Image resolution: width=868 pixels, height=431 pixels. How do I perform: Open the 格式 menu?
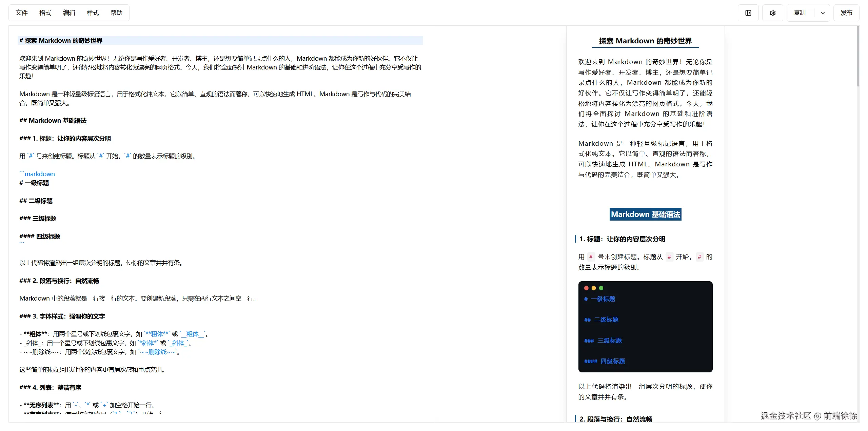(45, 13)
